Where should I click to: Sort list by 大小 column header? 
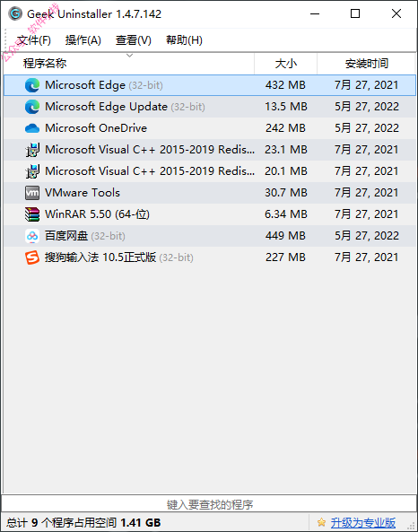click(285, 64)
